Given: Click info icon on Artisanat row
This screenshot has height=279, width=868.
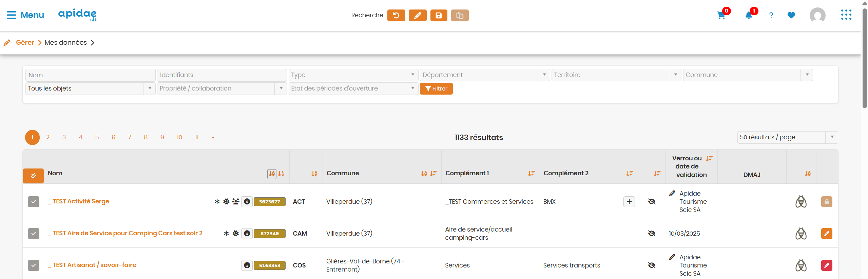Looking at the screenshot, I should 247,265.
